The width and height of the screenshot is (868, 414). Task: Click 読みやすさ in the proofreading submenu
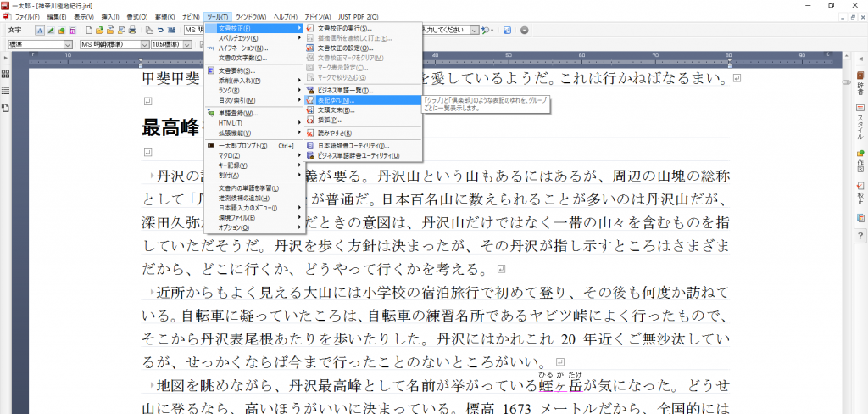pos(333,133)
